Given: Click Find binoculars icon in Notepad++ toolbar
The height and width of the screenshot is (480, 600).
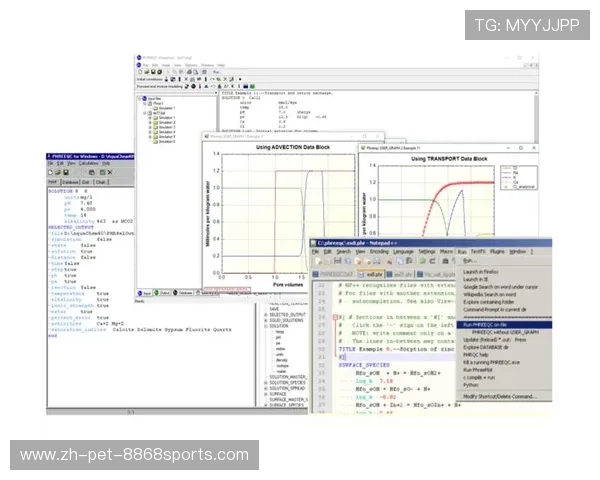Looking at the screenshot, I should click(445, 261).
